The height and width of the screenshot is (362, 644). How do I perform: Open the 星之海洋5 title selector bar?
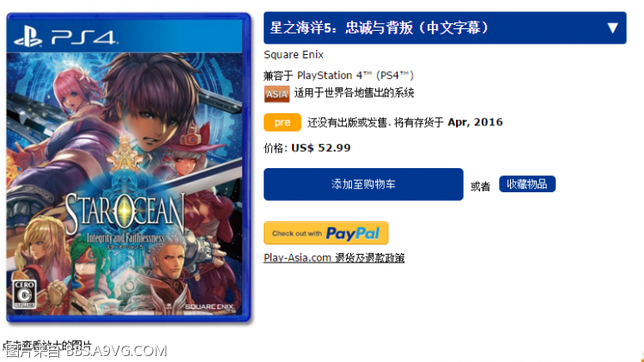[445, 28]
